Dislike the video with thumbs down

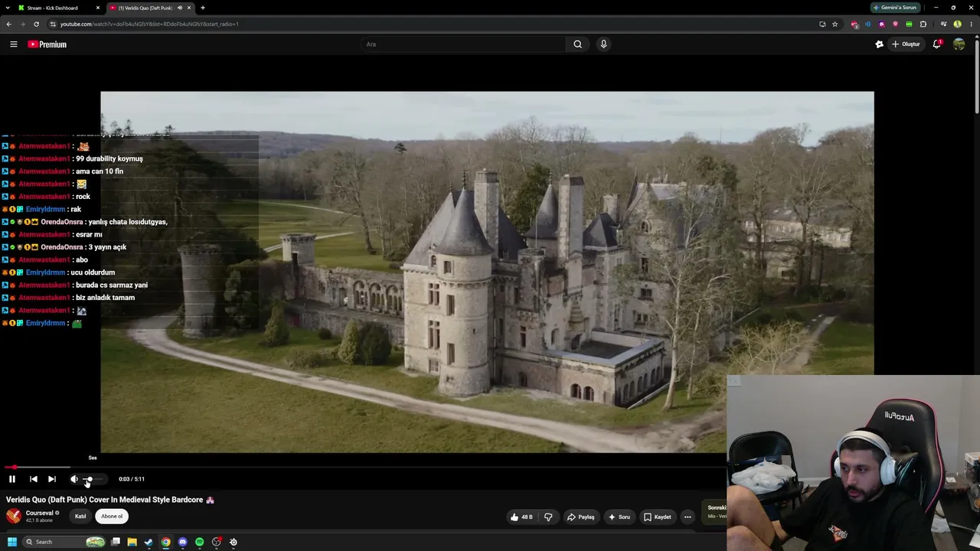548,517
